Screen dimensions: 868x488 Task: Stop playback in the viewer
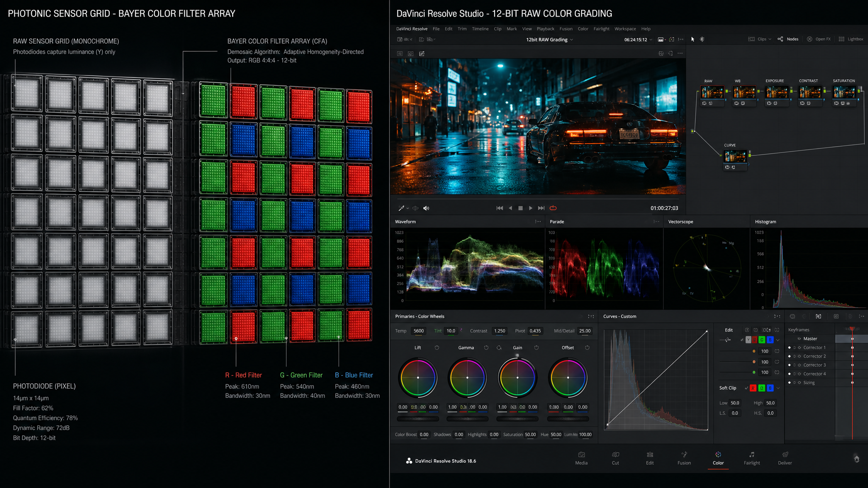[x=520, y=208]
